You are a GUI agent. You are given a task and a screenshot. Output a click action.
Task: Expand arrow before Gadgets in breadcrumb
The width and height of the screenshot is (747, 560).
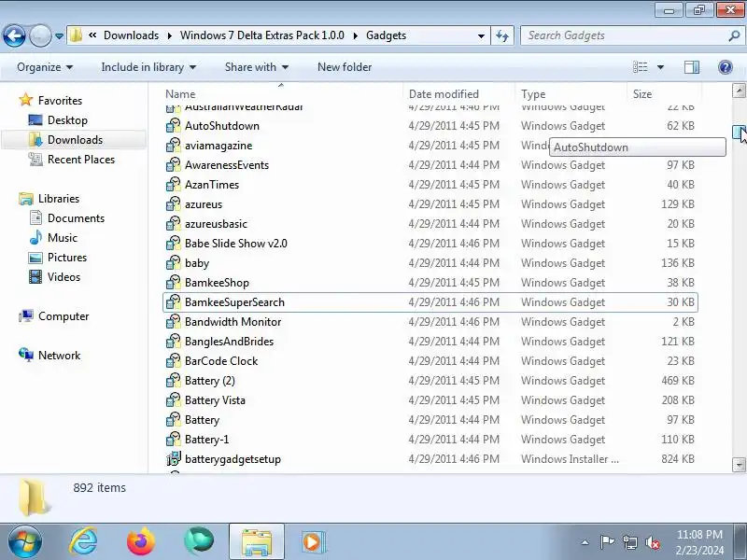356,35
